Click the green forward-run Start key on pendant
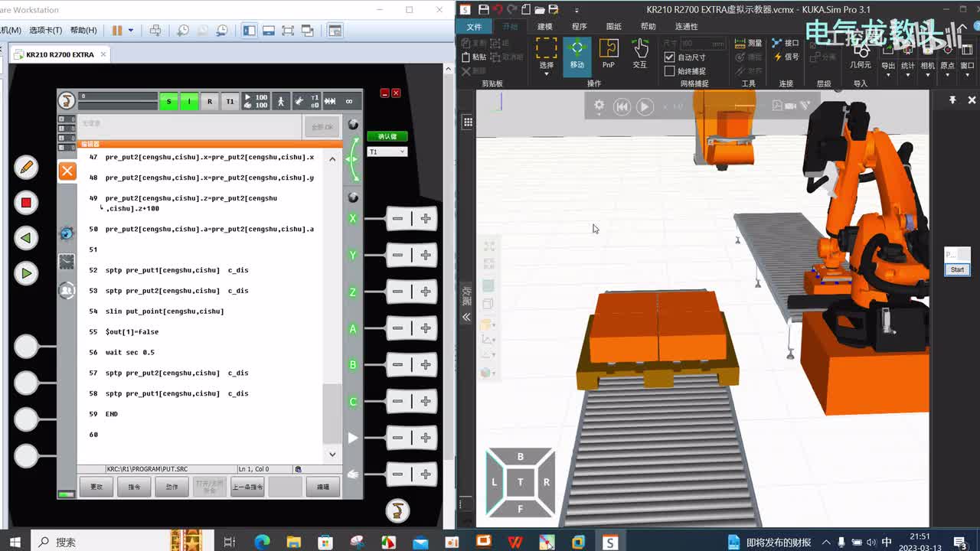The width and height of the screenshot is (980, 551). [x=26, y=273]
